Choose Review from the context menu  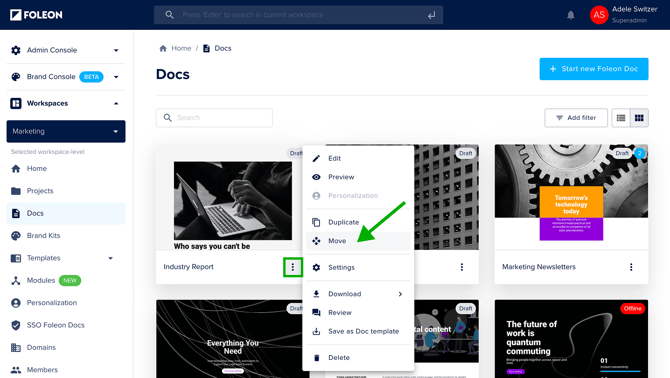click(358, 313)
